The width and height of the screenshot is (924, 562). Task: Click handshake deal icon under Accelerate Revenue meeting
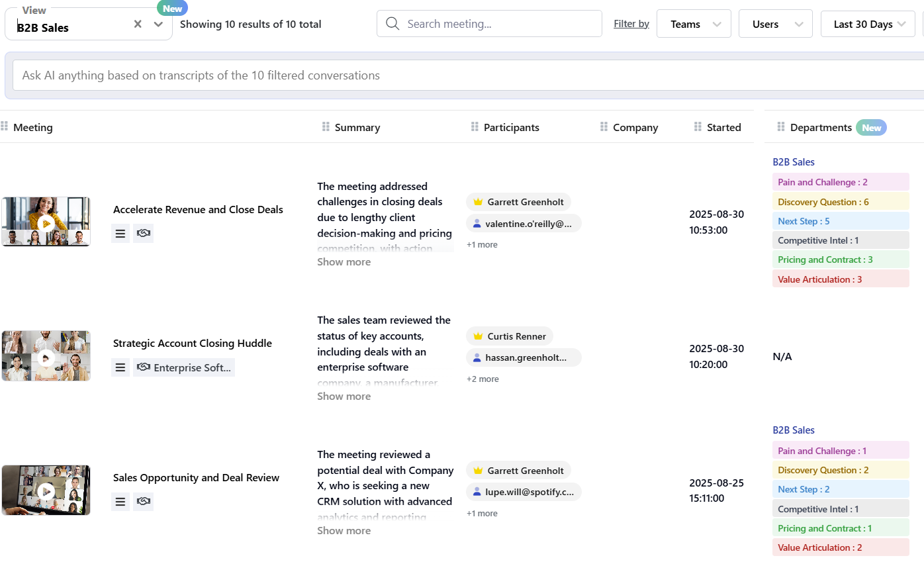tap(143, 234)
